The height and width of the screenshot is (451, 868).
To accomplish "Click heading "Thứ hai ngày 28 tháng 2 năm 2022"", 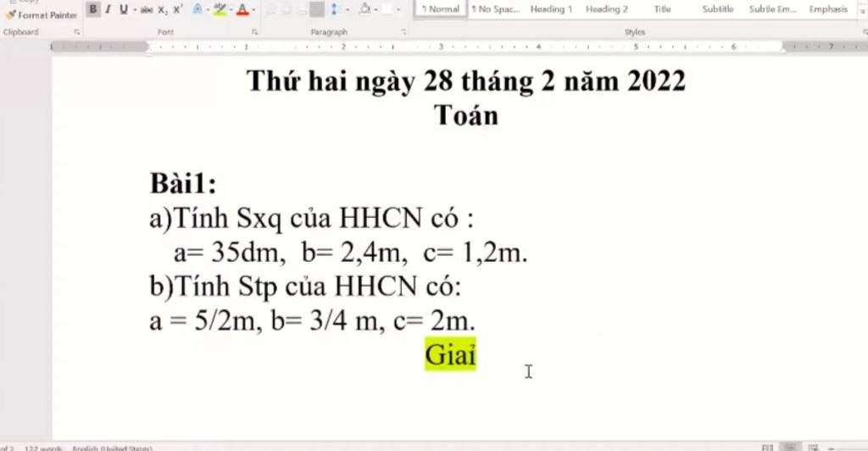I will [x=466, y=81].
